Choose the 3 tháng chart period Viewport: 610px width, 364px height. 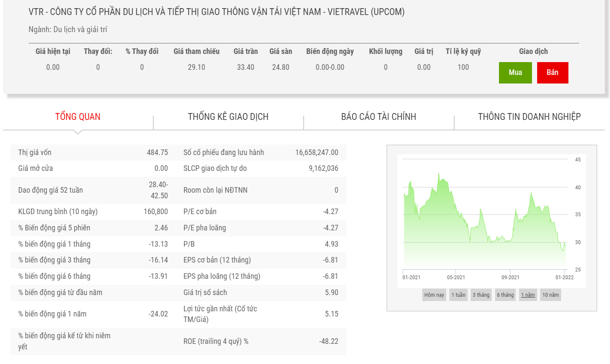481,295
